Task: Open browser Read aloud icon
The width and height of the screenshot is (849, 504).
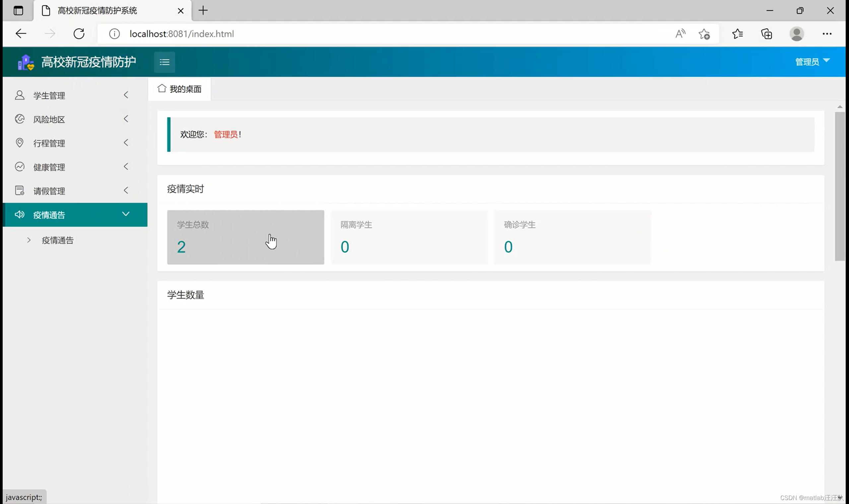Action: (680, 33)
